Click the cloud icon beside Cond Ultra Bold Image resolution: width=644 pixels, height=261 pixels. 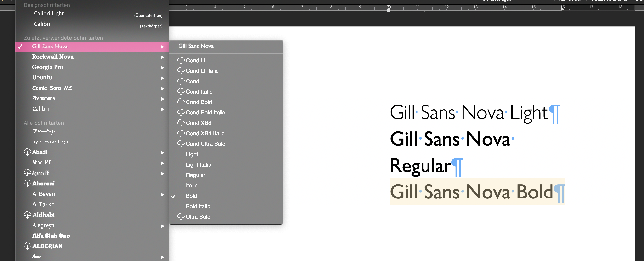click(x=181, y=144)
